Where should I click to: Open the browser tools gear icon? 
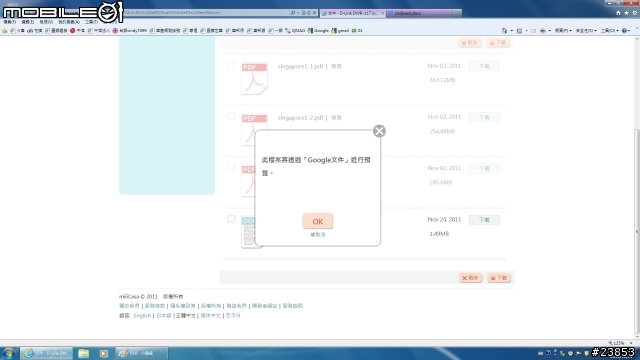(x=634, y=13)
